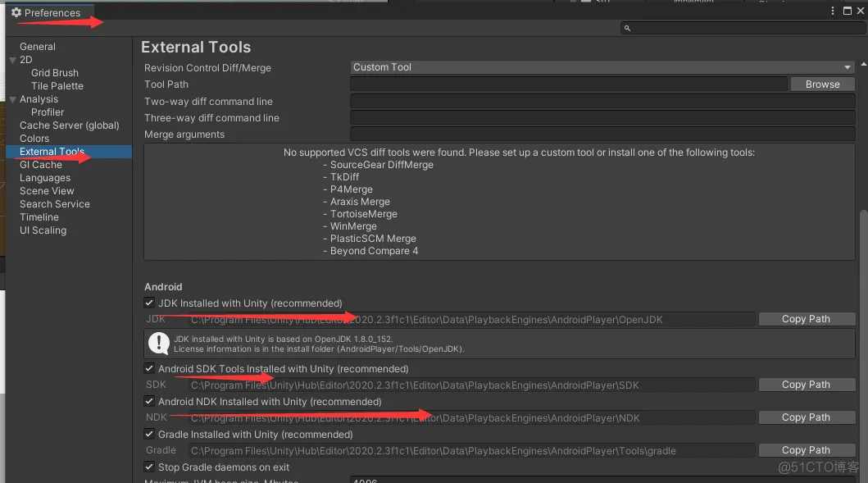Click the 'Araxis Merge' list entry
868x483 pixels.
[x=361, y=202]
